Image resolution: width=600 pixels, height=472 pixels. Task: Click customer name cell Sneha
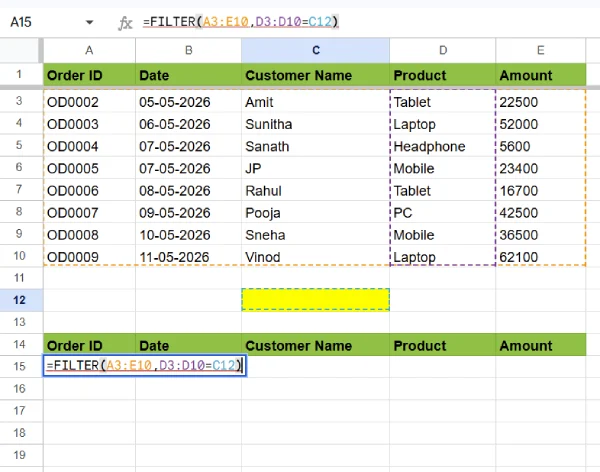click(x=315, y=235)
